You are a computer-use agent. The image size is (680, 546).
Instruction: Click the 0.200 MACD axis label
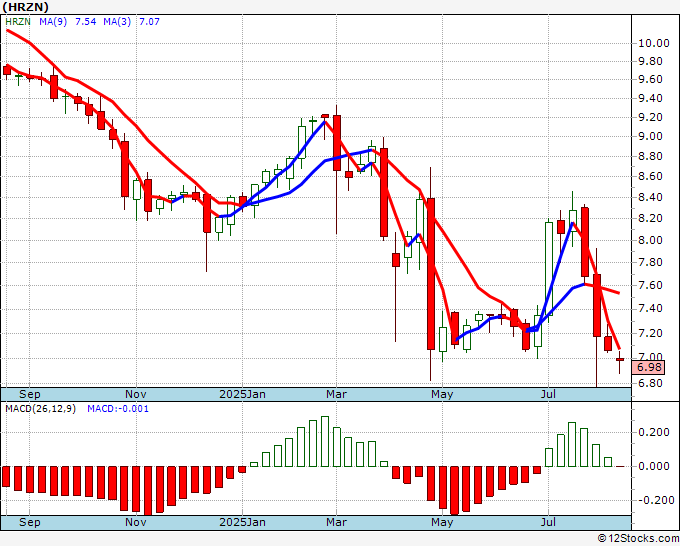click(654, 432)
